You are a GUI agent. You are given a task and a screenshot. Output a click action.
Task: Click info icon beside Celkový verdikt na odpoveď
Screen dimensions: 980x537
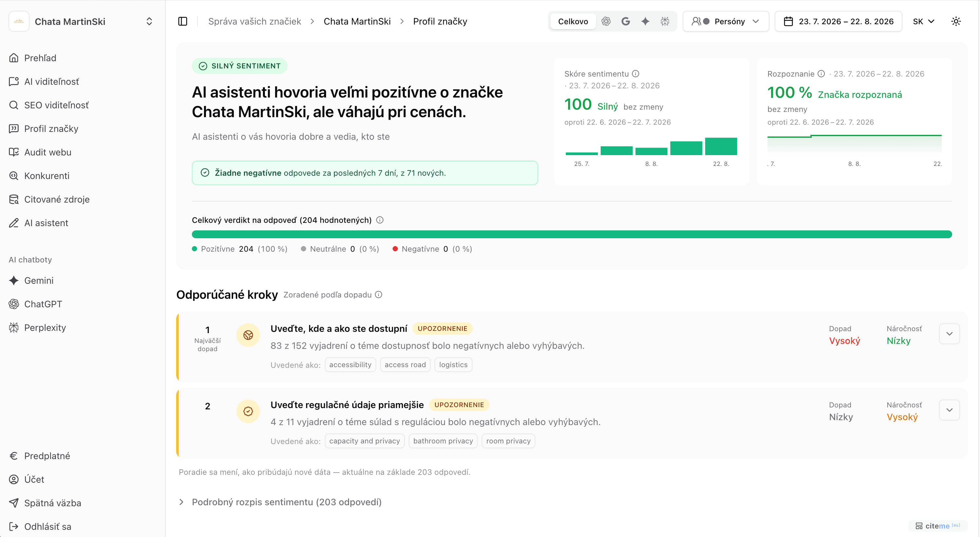pyautogui.click(x=380, y=220)
